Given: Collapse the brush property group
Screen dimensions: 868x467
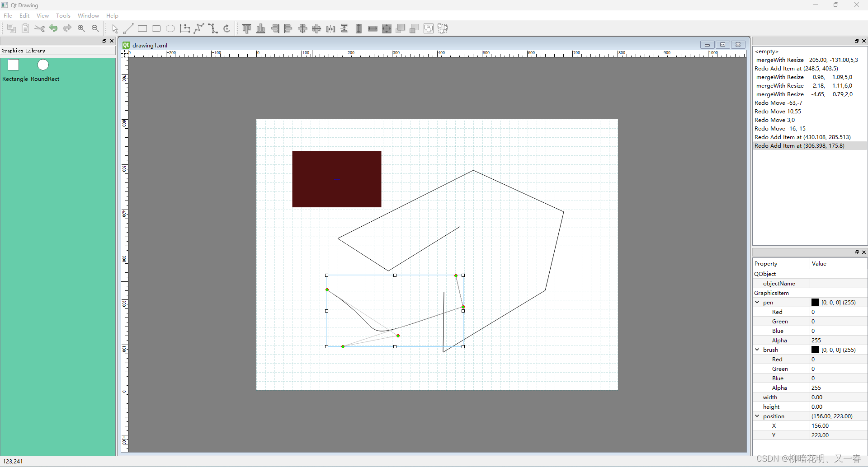Looking at the screenshot, I should pyautogui.click(x=757, y=350).
